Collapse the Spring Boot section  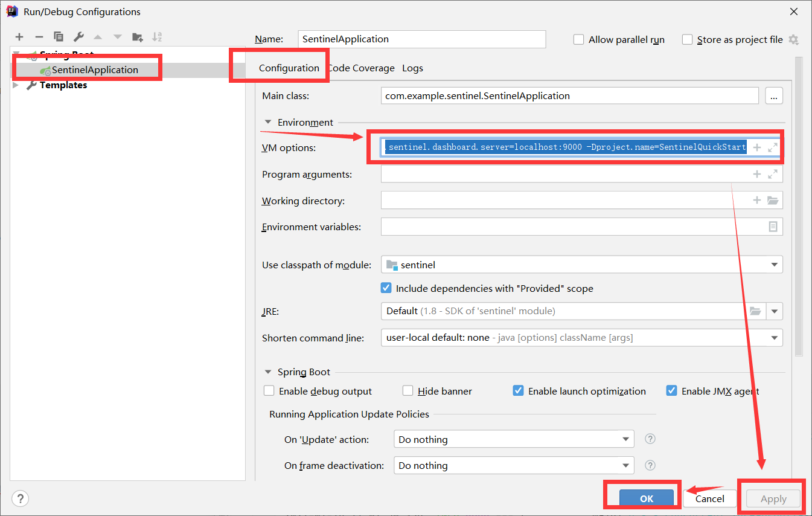(268, 372)
